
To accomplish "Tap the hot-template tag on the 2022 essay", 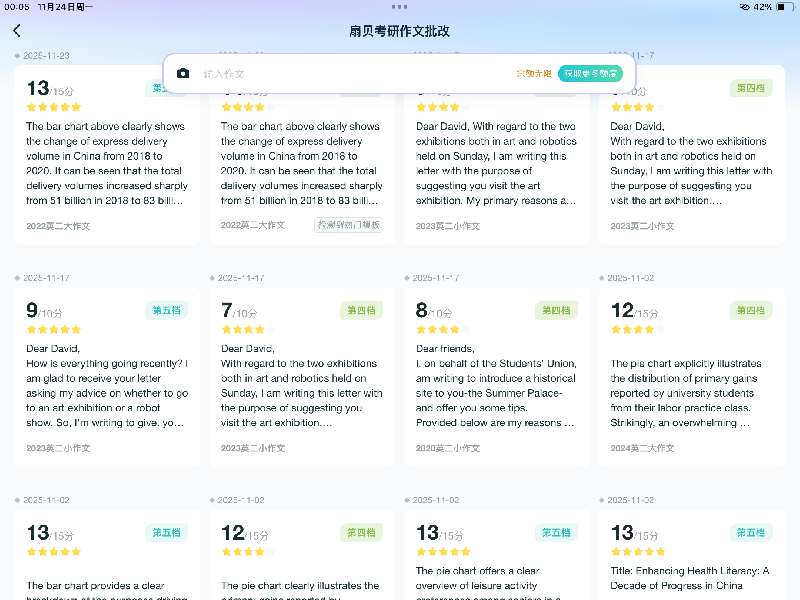I will (348, 225).
